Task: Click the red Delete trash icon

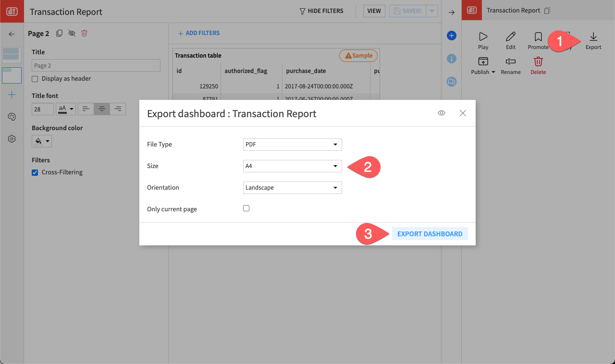Action: [538, 62]
